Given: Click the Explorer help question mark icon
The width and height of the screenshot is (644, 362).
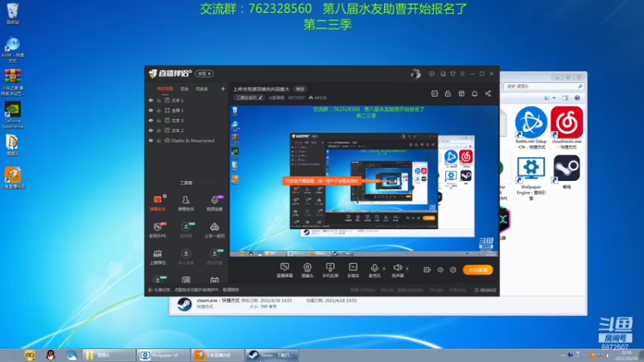Looking at the screenshot, I should 577,98.
